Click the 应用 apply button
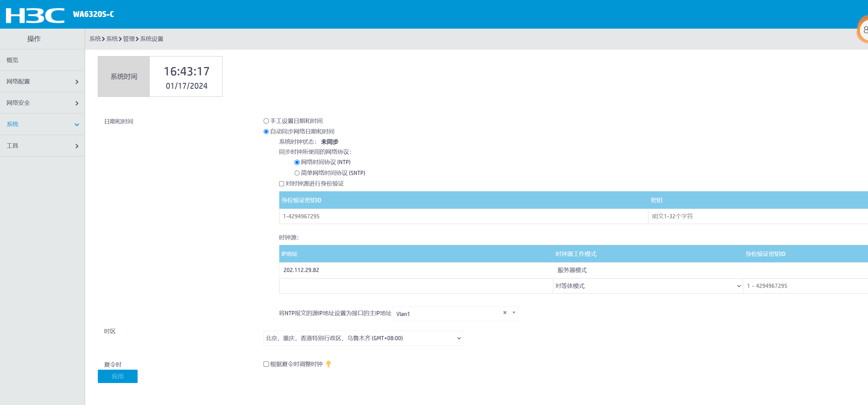 pyautogui.click(x=118, y=376)
